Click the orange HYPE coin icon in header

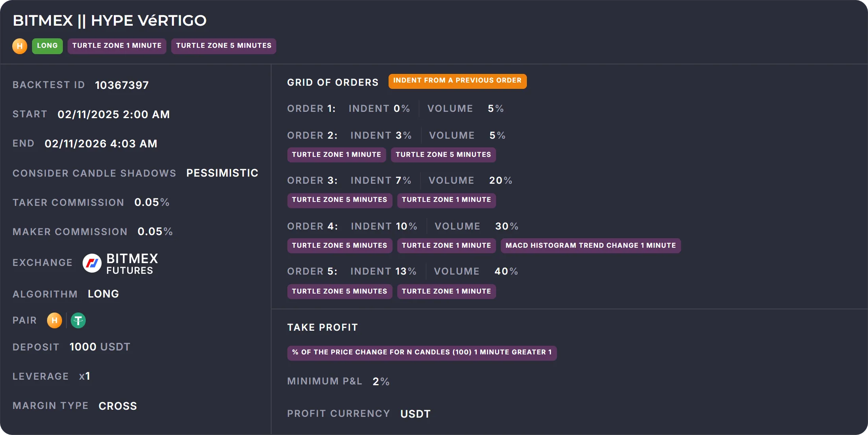[20, 46]
